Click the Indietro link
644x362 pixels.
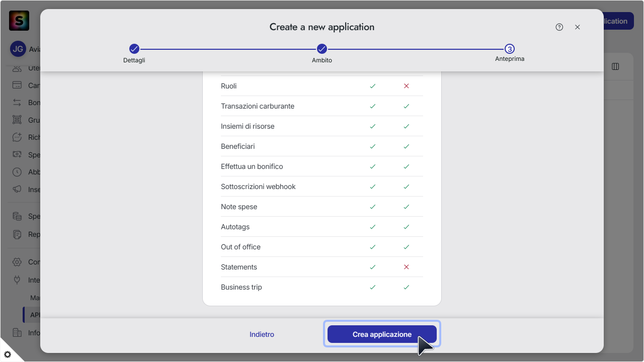(262, 334)
